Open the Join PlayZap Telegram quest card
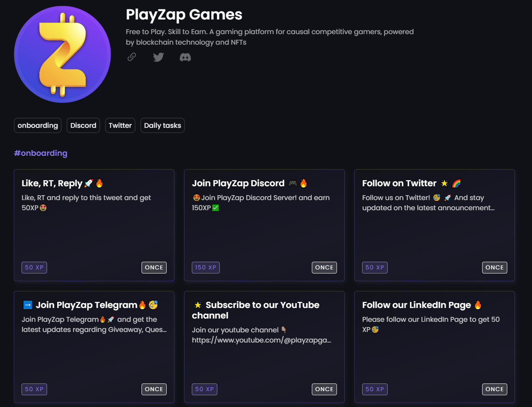The image size is (532, 407). (x=94, y=347)
